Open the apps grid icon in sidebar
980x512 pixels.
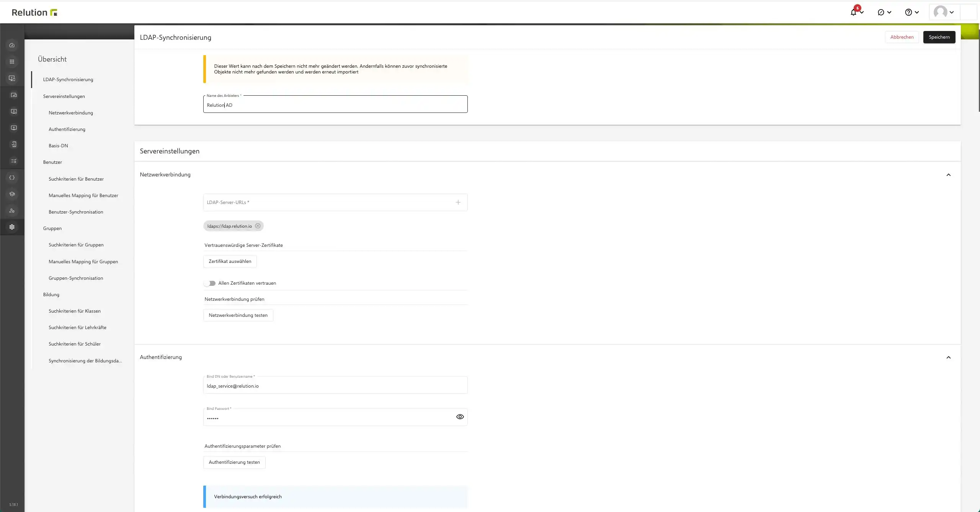(x=12, y=62)
